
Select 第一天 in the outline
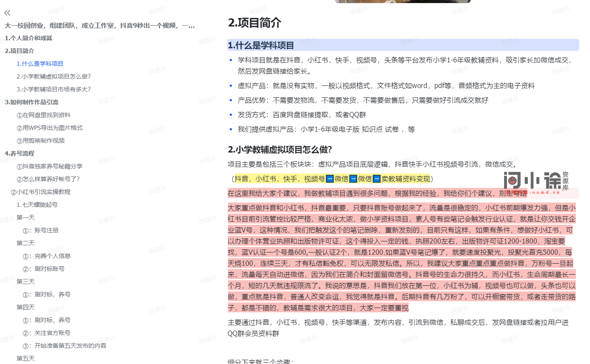coord(26,217)
